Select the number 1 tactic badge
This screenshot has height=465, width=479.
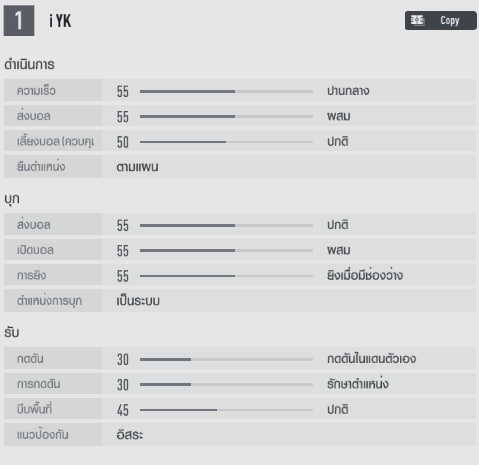(19, 20)
